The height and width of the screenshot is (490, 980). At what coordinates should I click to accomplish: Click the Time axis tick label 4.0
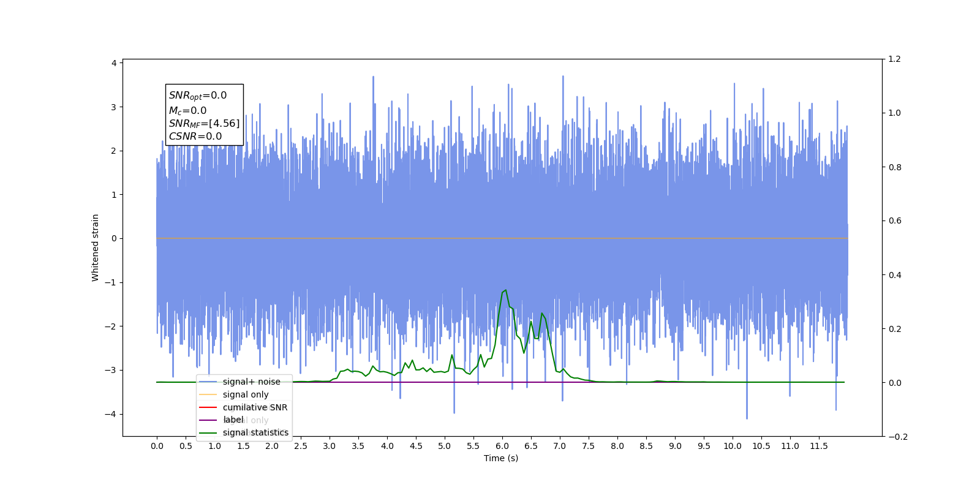pyautogui.click(x=387, y=446)
